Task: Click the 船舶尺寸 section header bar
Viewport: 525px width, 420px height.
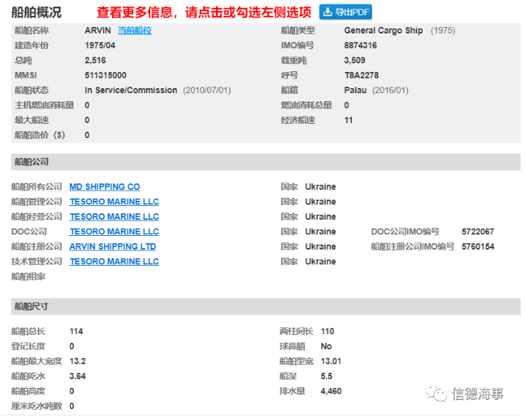Action: (262, 306)
